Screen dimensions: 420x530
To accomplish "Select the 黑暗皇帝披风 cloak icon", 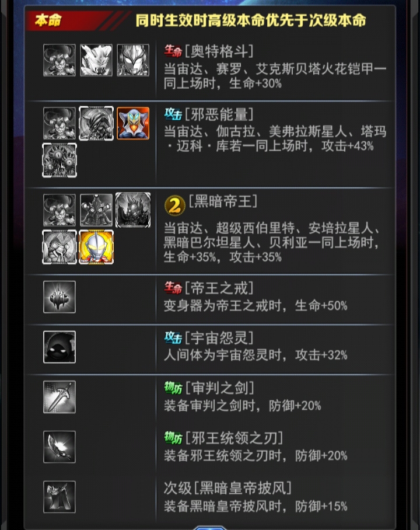I will [60, 497].
